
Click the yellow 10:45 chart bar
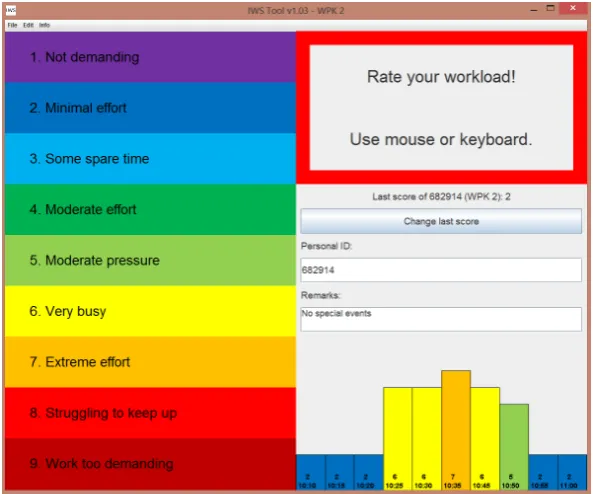(x=485, y=439)
